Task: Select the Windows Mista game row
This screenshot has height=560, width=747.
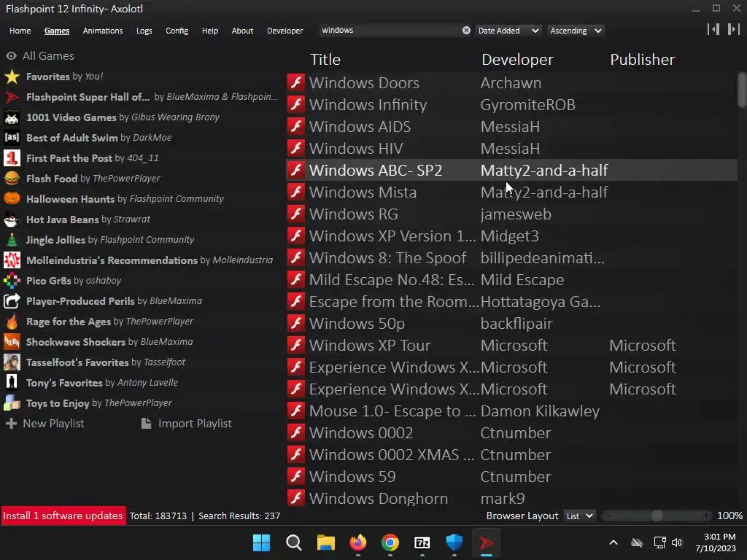Action: pos(511,192)
